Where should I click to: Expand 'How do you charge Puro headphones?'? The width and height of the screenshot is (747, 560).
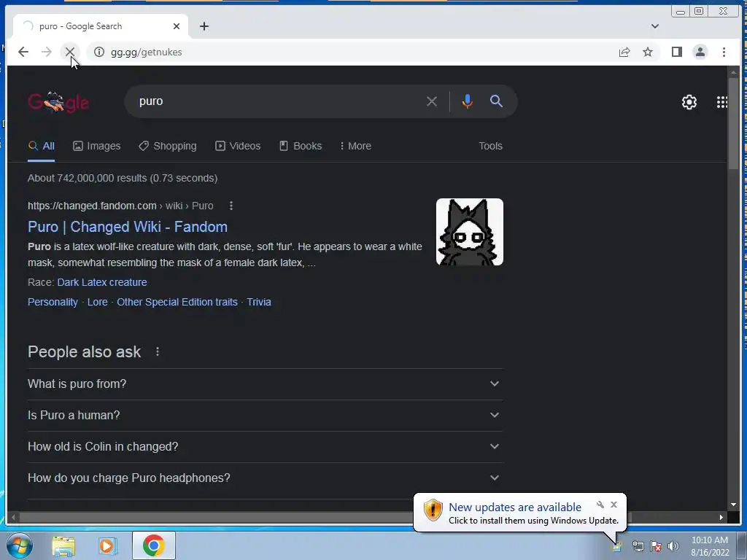(x=265, y=478)
